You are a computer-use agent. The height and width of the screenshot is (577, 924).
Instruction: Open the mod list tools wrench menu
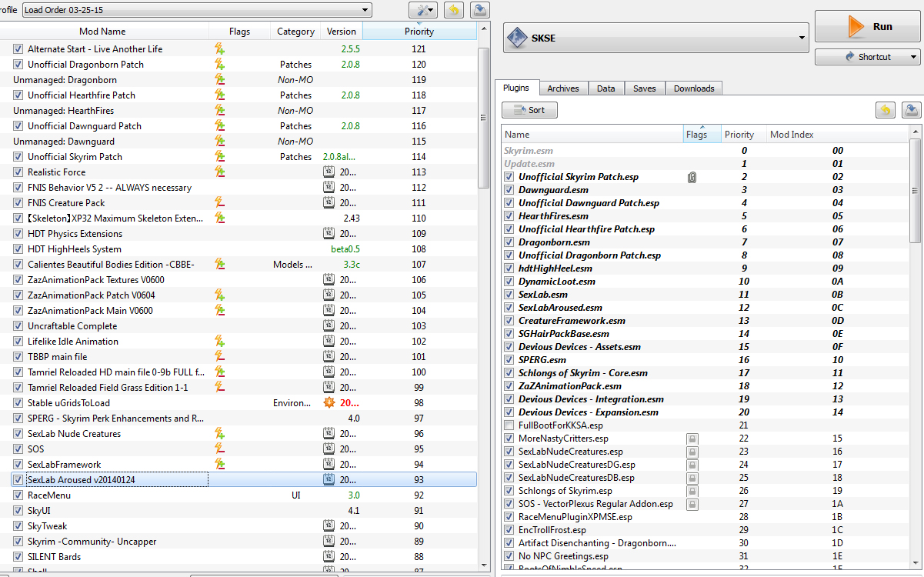pos(423,10)
